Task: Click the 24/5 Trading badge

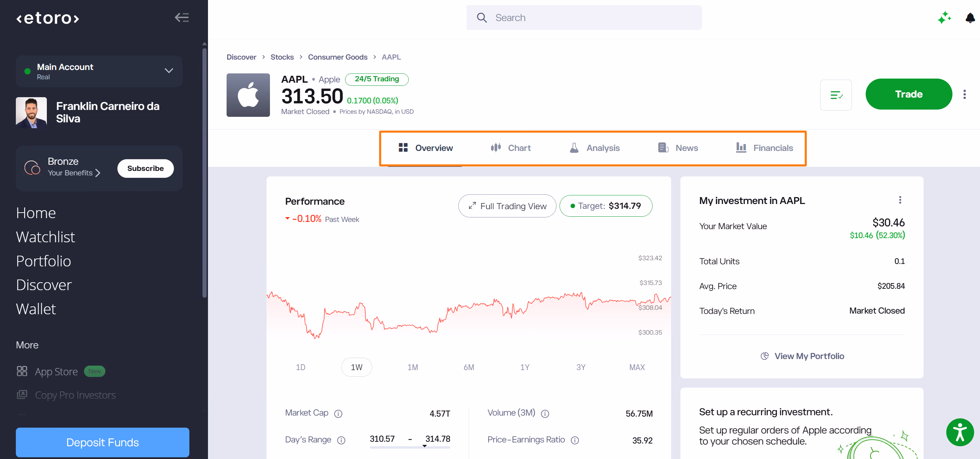Action: (x=377, y=79)
